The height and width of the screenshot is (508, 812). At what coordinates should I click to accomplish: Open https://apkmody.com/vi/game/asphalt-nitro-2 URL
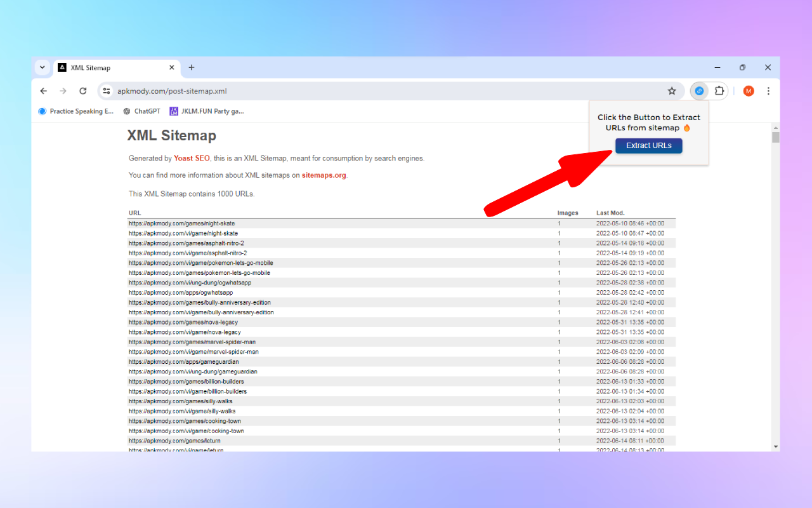pos(188,253)
